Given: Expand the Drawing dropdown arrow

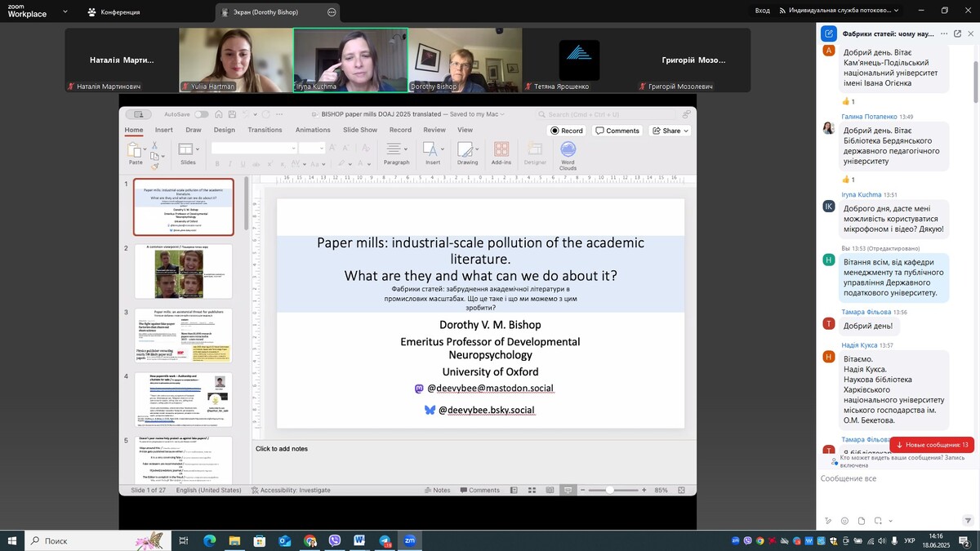Looking at the screenshot, I should click(x=478, y=149).
